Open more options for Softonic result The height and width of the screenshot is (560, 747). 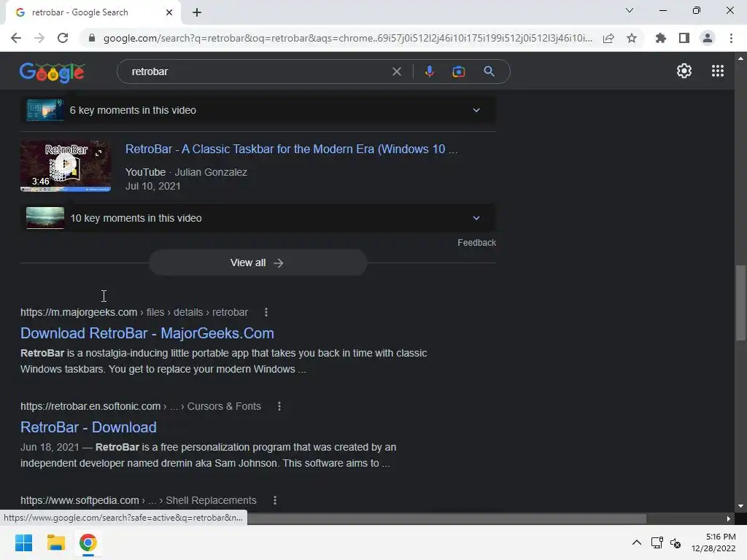[279, 406]
